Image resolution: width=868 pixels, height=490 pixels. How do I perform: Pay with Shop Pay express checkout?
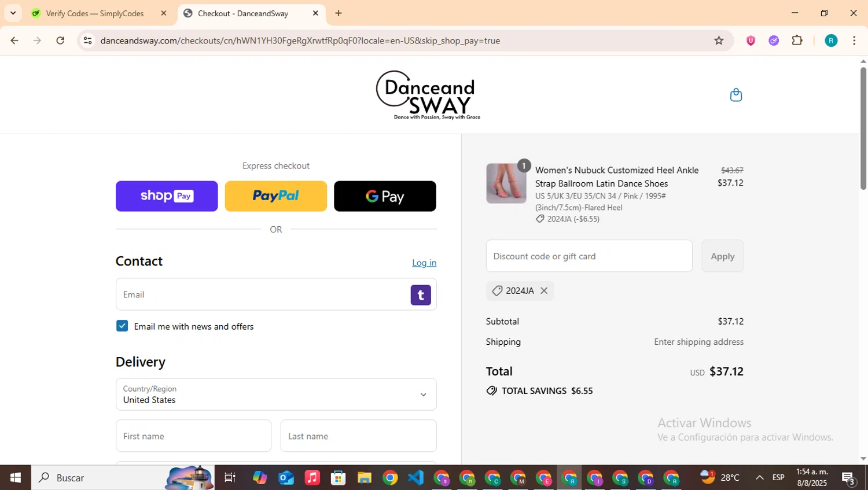coord(167,196)
